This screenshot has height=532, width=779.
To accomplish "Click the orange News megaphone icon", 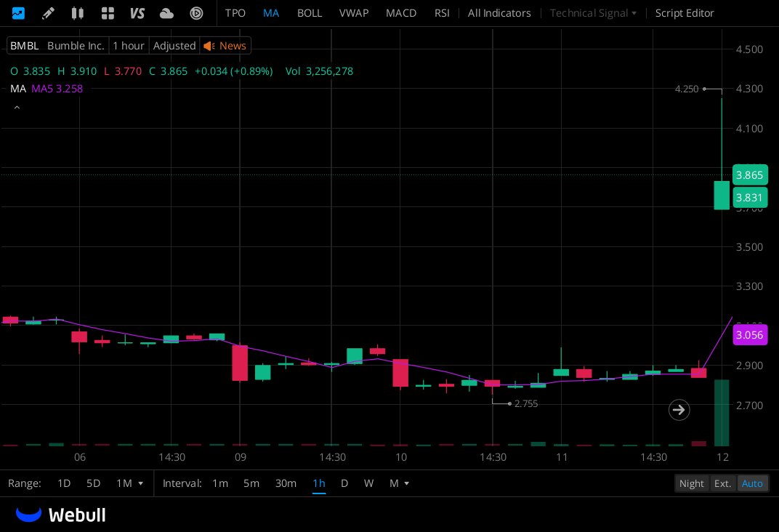I will pos(209,46).
